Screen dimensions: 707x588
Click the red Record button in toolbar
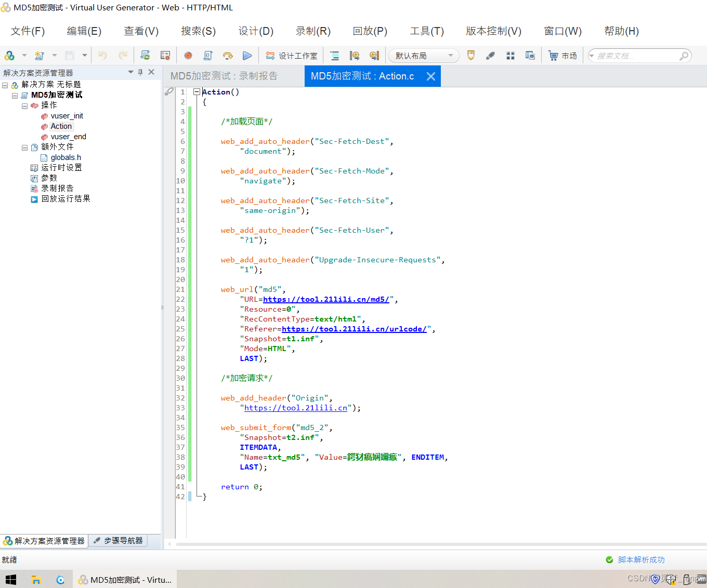188,56
